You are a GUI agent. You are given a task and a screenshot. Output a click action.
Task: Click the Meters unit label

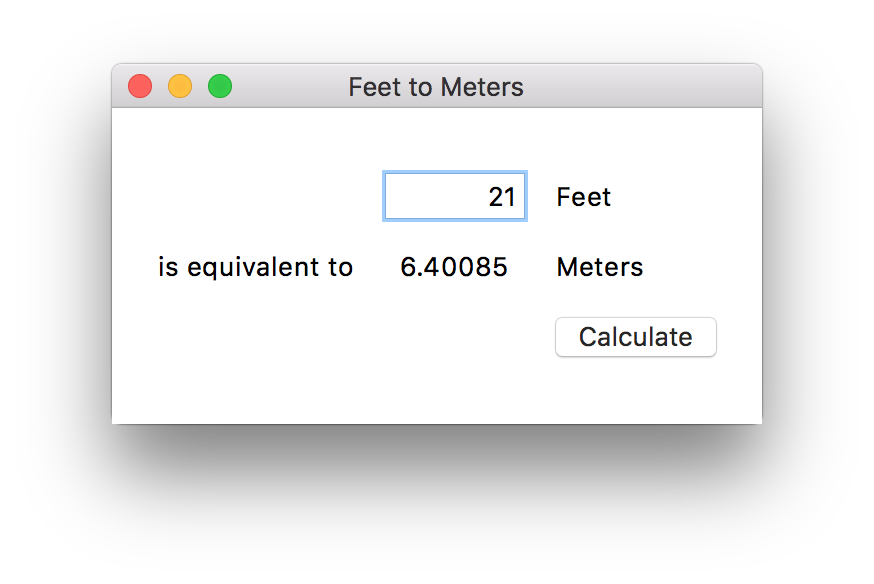[x=600, y=267]
